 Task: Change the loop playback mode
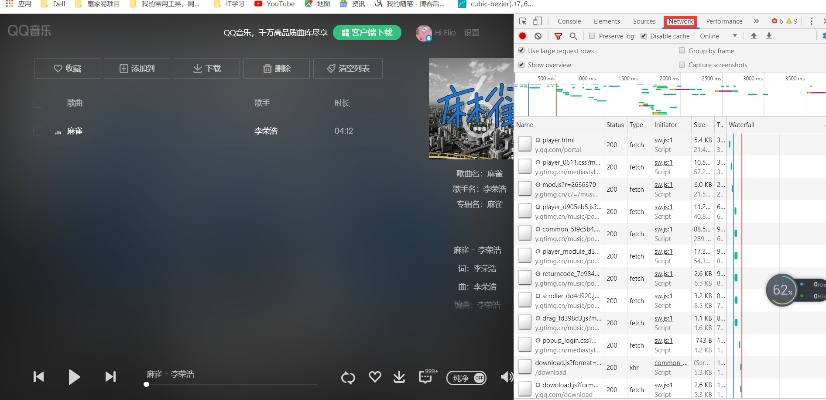point(348,377)
